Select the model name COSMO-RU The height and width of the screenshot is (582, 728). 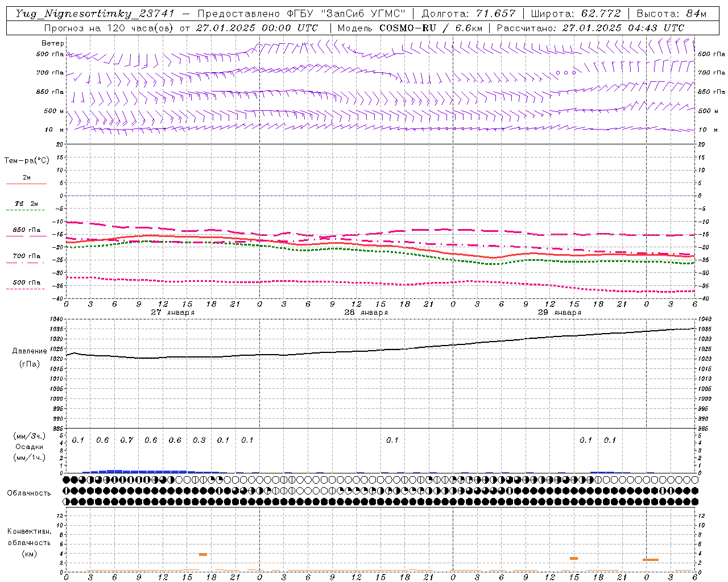[x=407, y=28]
